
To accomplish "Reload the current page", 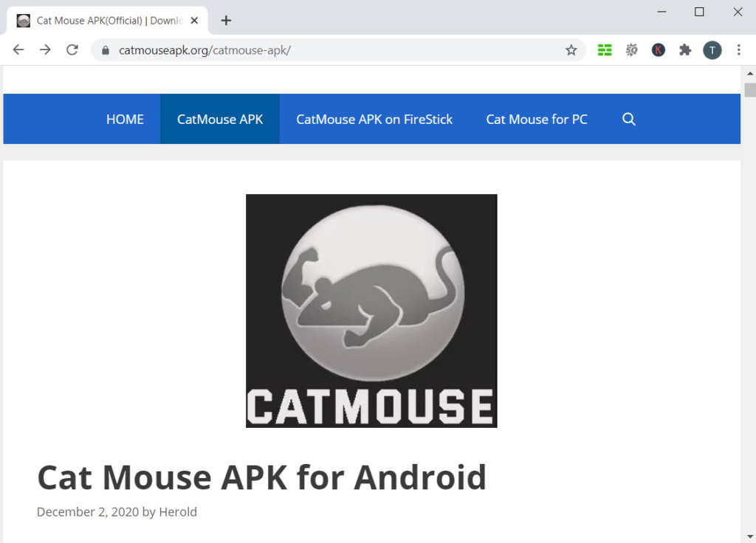I will pos(72,50).
